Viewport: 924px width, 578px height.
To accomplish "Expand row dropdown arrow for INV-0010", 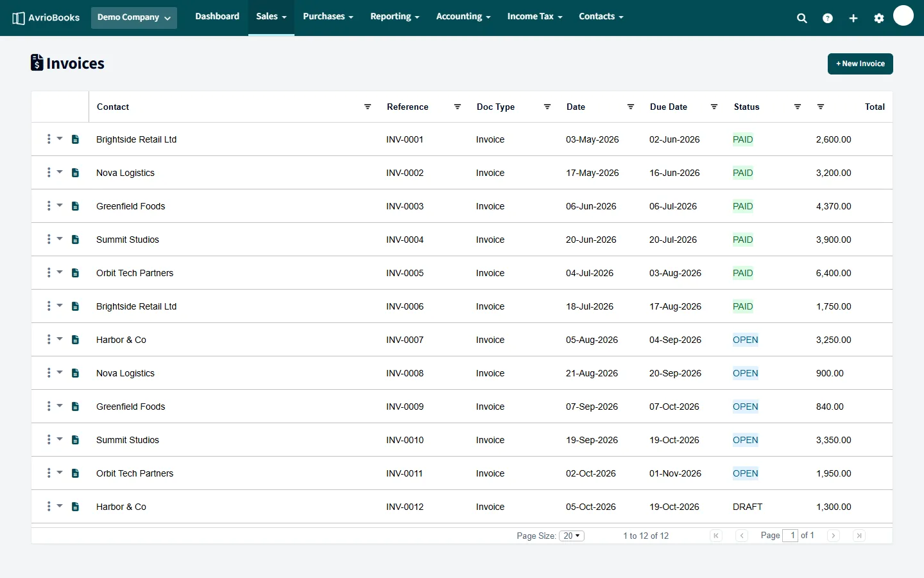I will pyautogui.click(x=60, y=439).
